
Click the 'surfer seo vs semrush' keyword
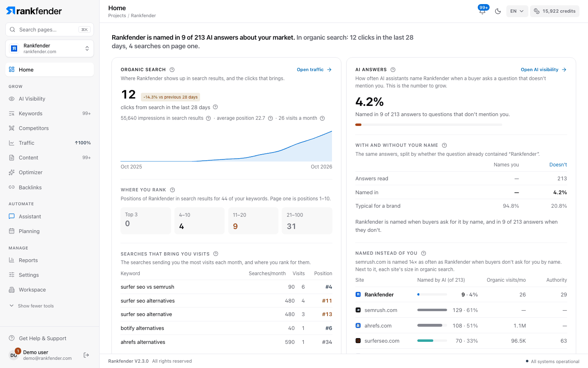(x=147, y=287)
